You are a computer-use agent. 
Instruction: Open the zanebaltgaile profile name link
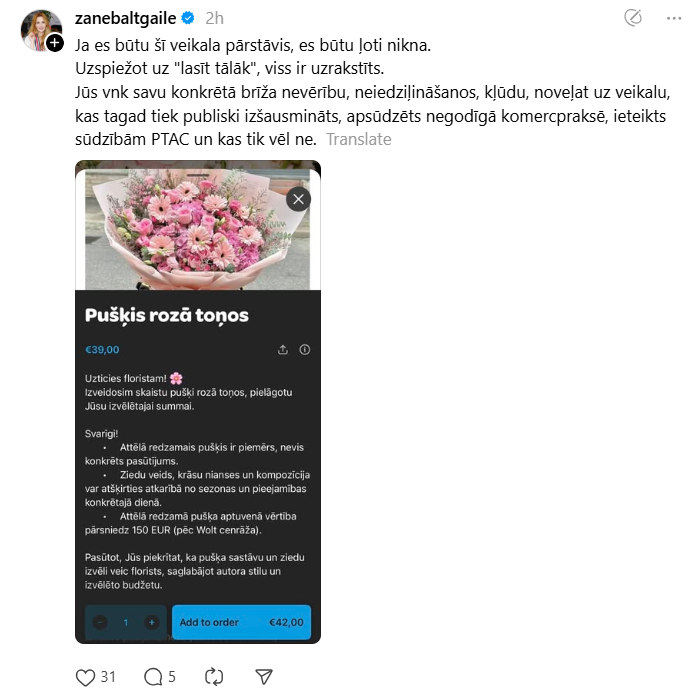(125, 18)
